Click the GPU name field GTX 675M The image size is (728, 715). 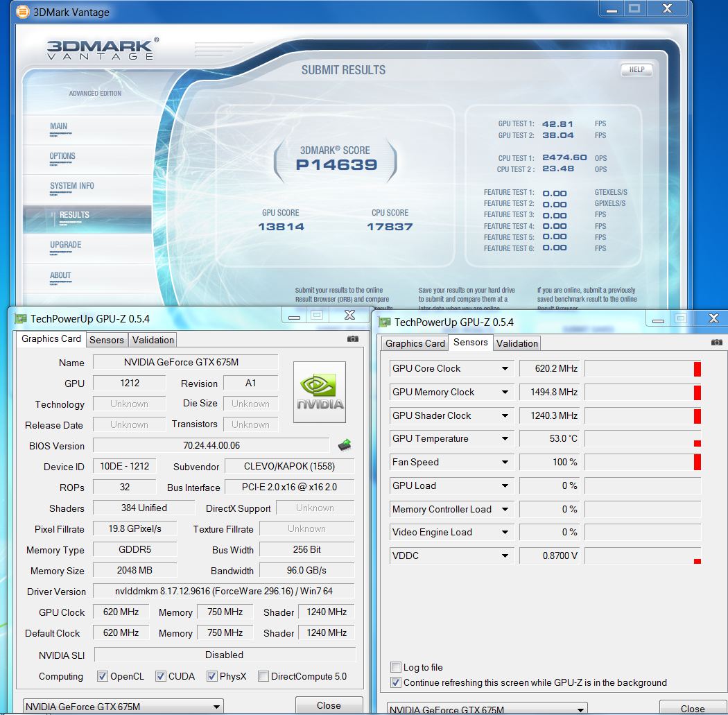(x=185, y=363)
